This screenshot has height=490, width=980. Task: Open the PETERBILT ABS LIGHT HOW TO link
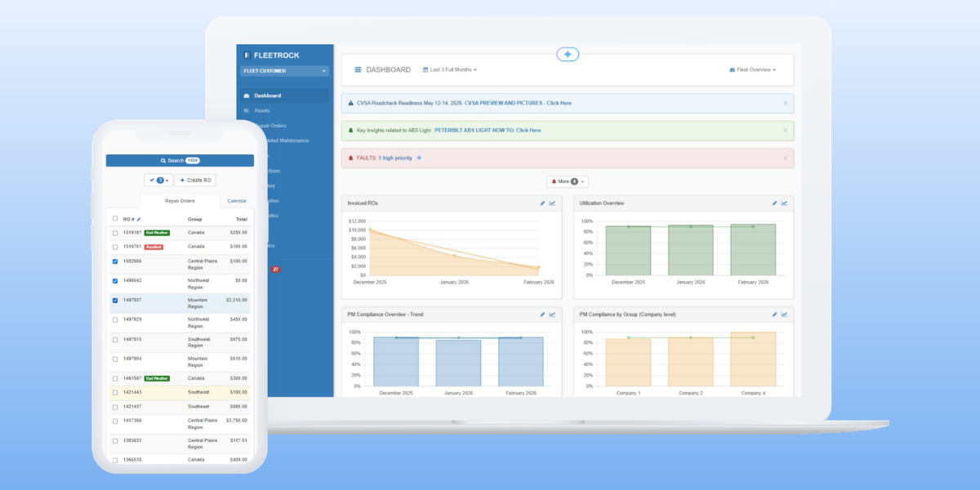pos(488,130)
